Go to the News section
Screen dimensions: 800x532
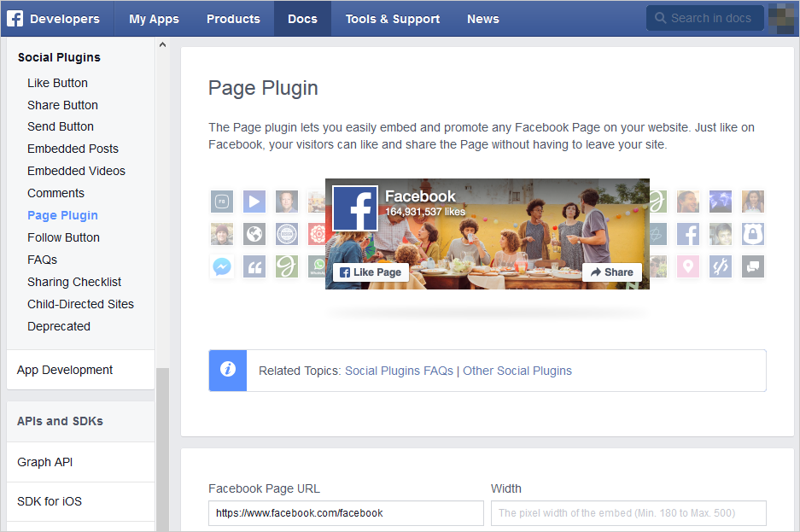[483, 19]
